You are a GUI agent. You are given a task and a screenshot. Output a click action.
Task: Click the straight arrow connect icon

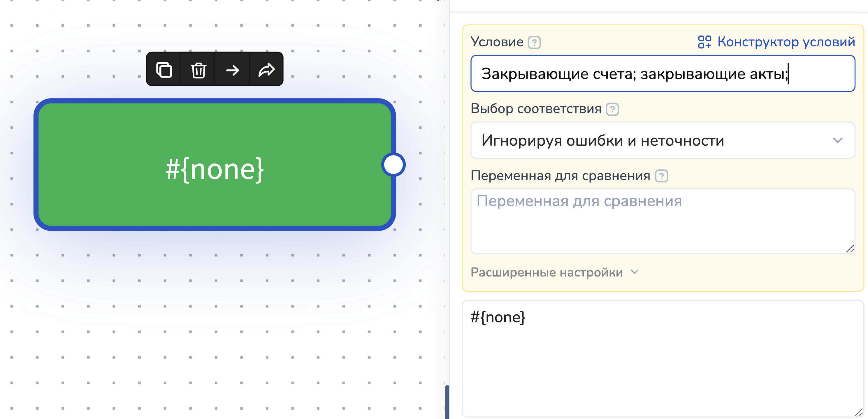(232, 70)
